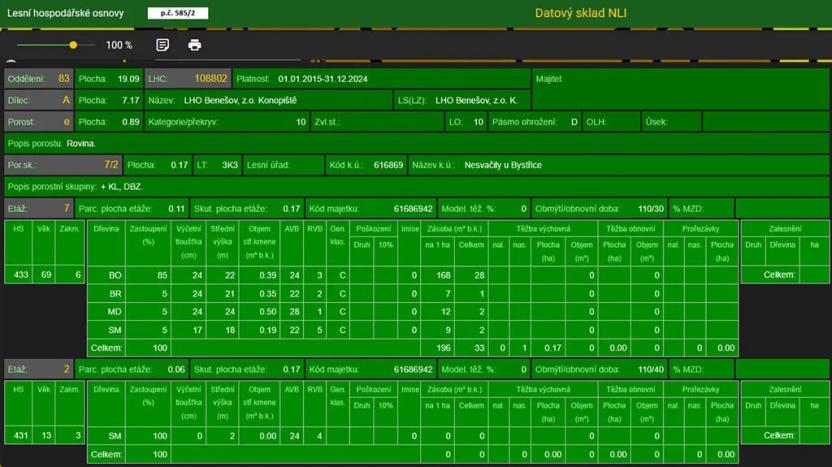Click the Popis porostu Rovina row

[415, 143]
